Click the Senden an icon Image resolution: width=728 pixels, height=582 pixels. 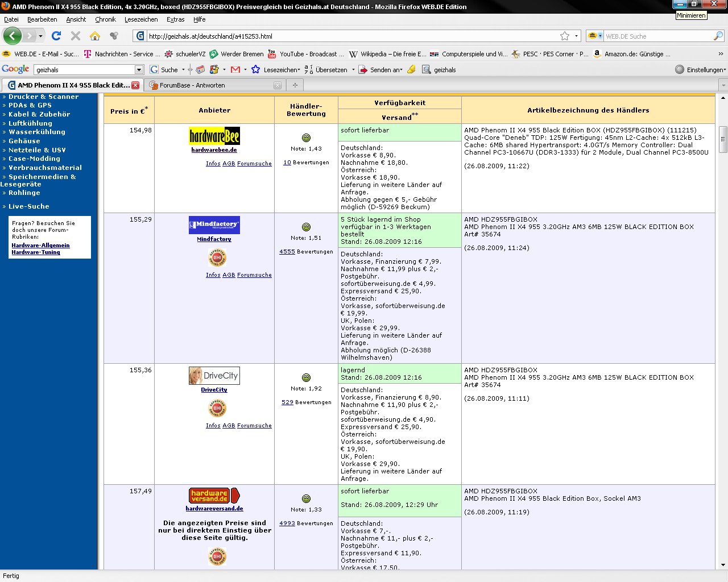pyautogui.click(x=363, y=69)
